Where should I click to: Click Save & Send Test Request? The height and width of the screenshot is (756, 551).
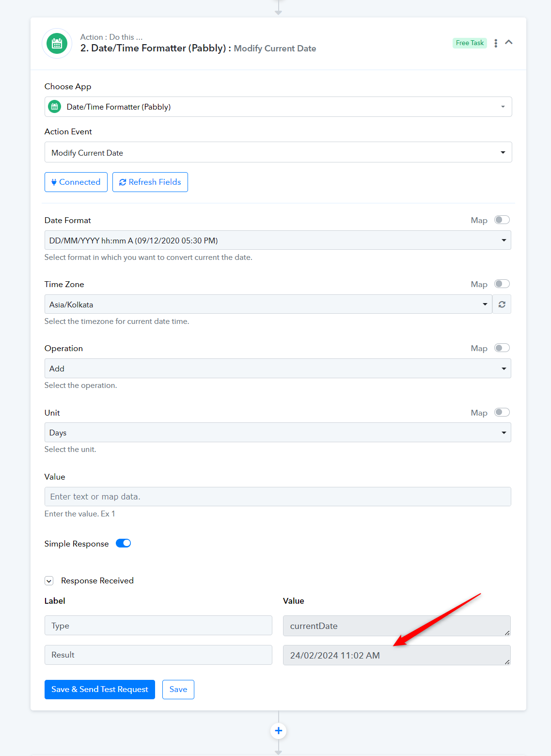pos(100,690)
